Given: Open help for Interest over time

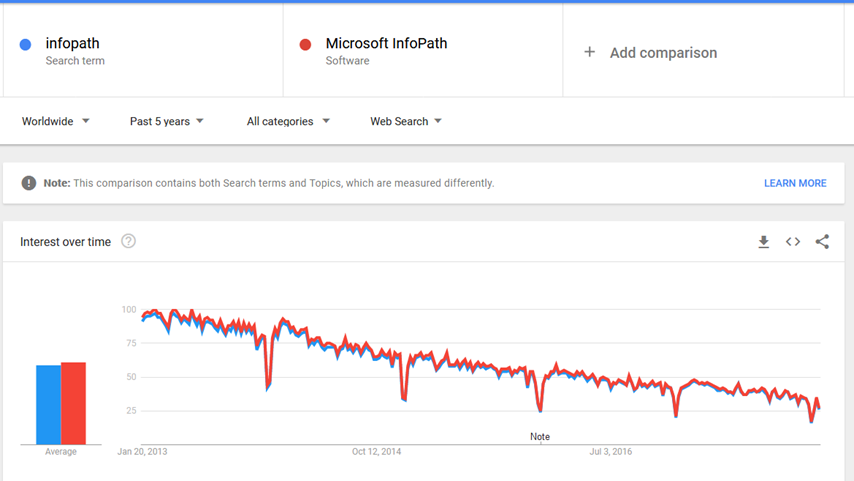Looking at the screenshot, I should point(128,241).
